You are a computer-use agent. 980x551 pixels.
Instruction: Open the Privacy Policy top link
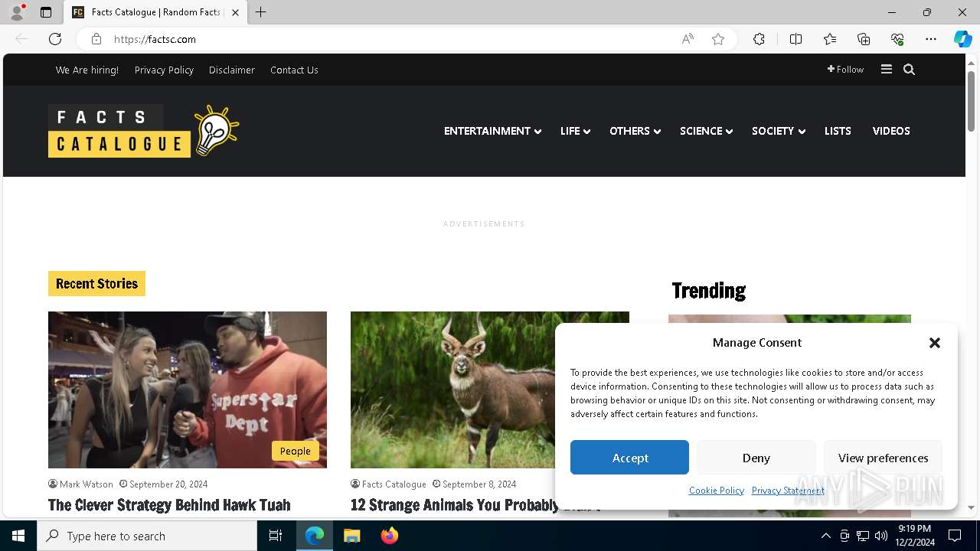[x=164, y=70]
